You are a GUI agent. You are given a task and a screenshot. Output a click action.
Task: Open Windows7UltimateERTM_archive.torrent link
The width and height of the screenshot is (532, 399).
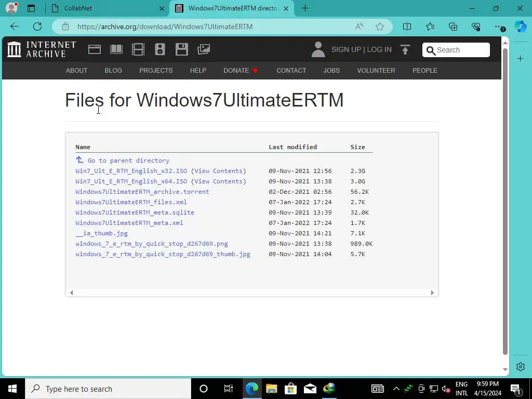point(142,192)
